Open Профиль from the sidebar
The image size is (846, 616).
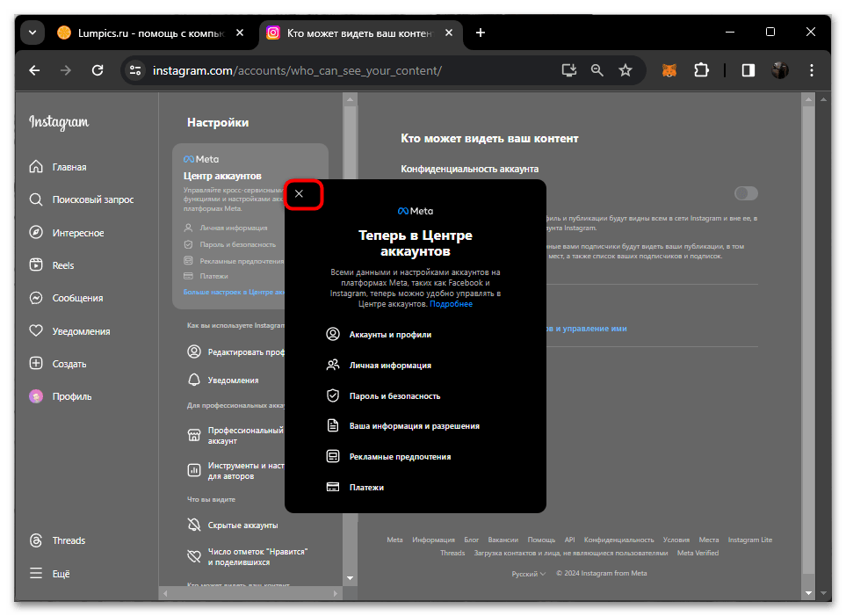click(x=60, y=396)
